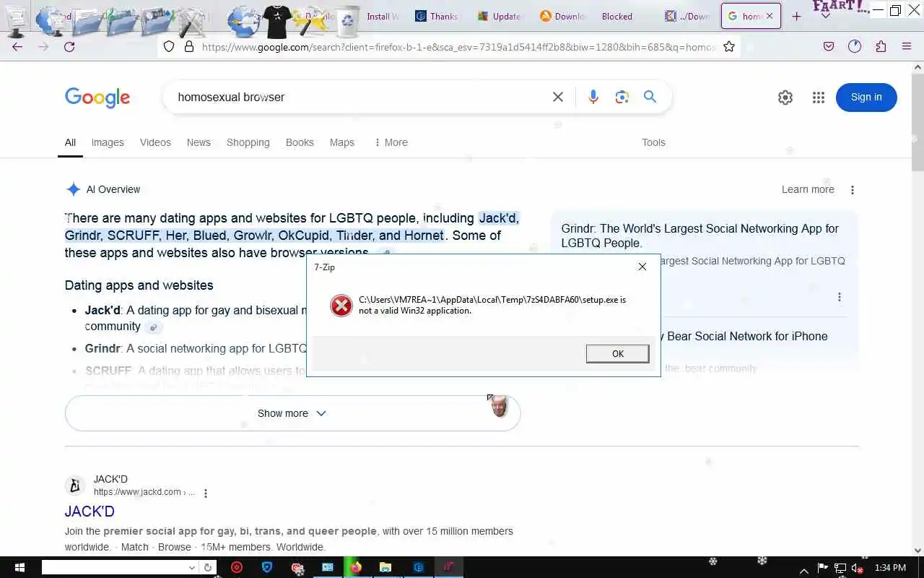This screenshot has height=578, width=924.
Task: Switch to the Update browser tab
Action: pyautogui.click(x=499, y=17)
